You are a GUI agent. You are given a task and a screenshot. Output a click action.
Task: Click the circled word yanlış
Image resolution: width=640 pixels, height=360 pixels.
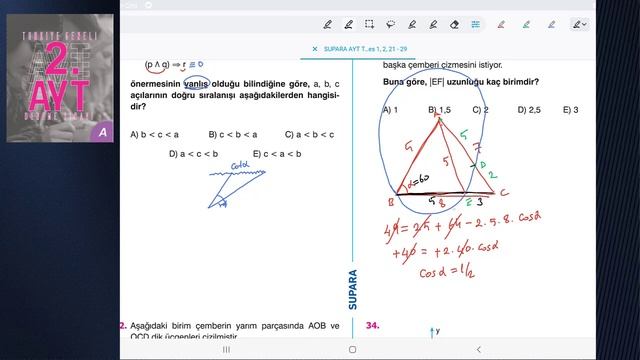pyautogui.click(x=196, y=84)
